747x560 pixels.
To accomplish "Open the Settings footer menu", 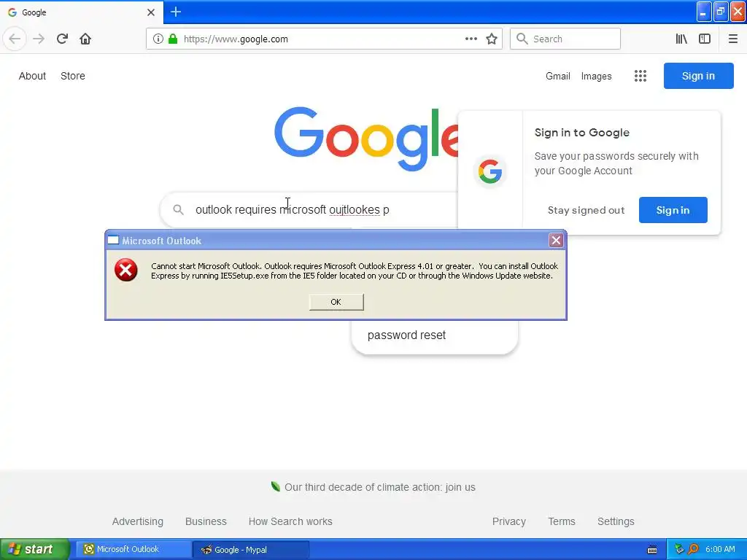I will [x=616, y=521].
